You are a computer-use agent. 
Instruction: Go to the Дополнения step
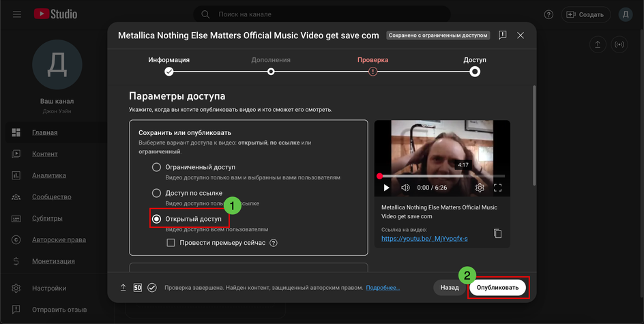pos(271,65)
